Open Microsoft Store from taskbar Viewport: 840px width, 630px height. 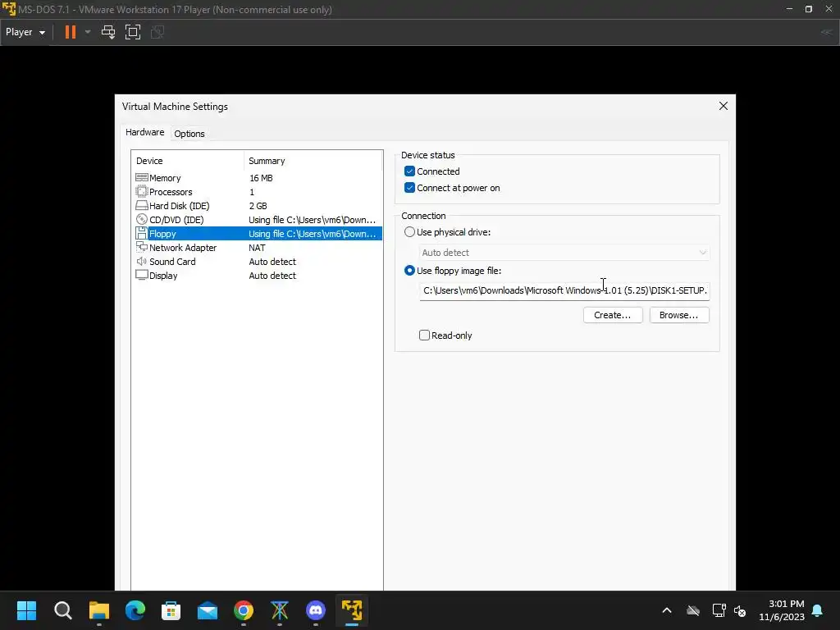[x=171, y=610]
